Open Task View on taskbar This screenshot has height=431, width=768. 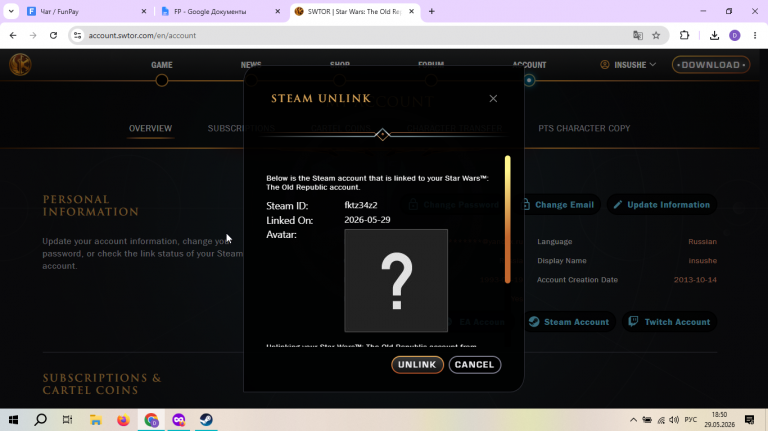click(68, 420)
